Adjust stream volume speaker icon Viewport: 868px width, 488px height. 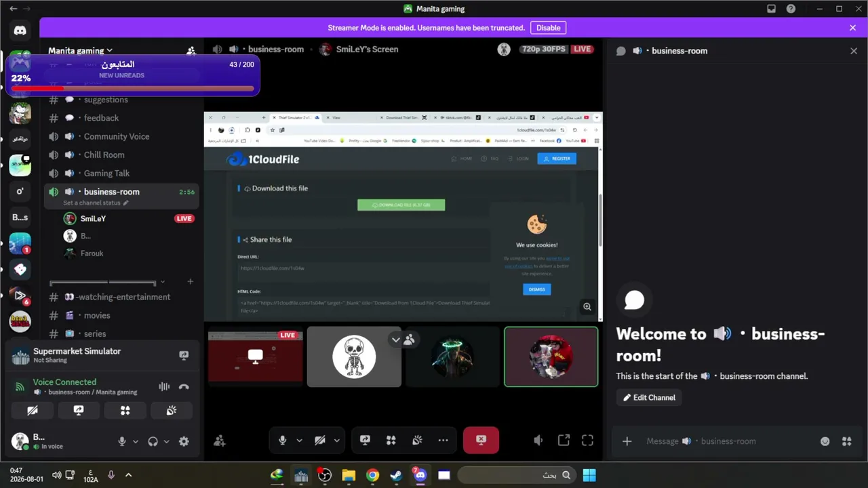[x=538, y=441]
